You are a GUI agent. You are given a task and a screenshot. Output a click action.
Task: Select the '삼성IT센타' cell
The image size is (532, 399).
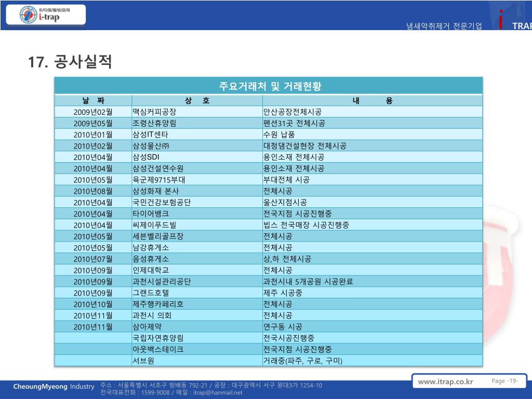pyautogui.click(x=197, y=135)
